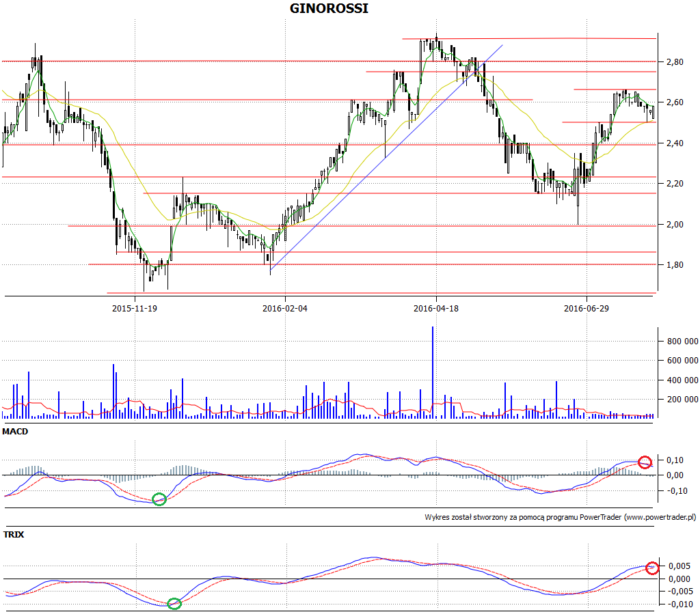Click the MACD indicator heading

pos(15,432)
